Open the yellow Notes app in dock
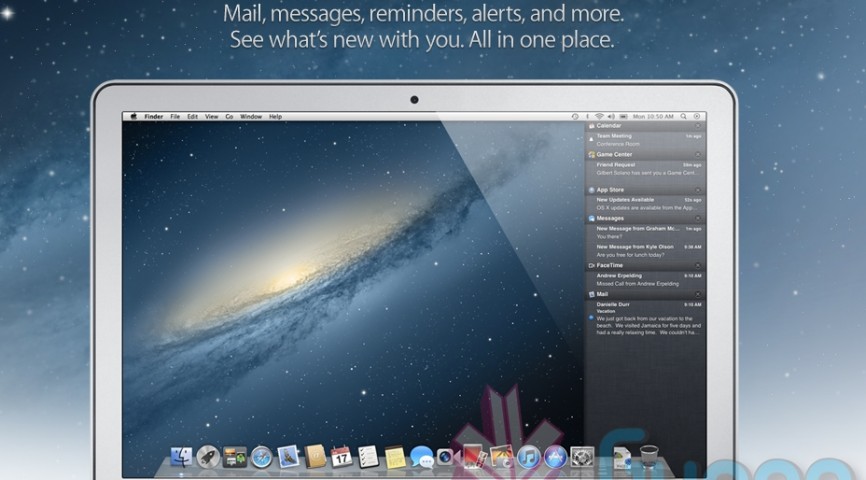 [394, 458]
